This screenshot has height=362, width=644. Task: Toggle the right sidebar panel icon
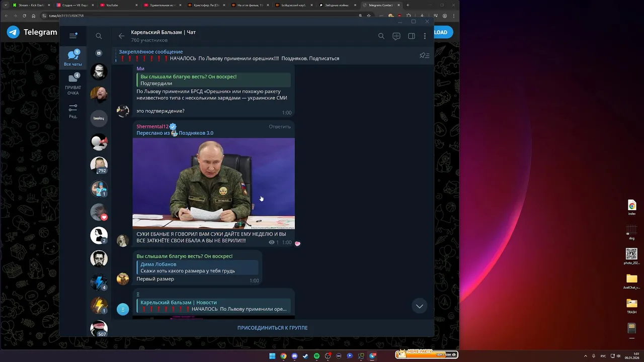coord(412,36)
